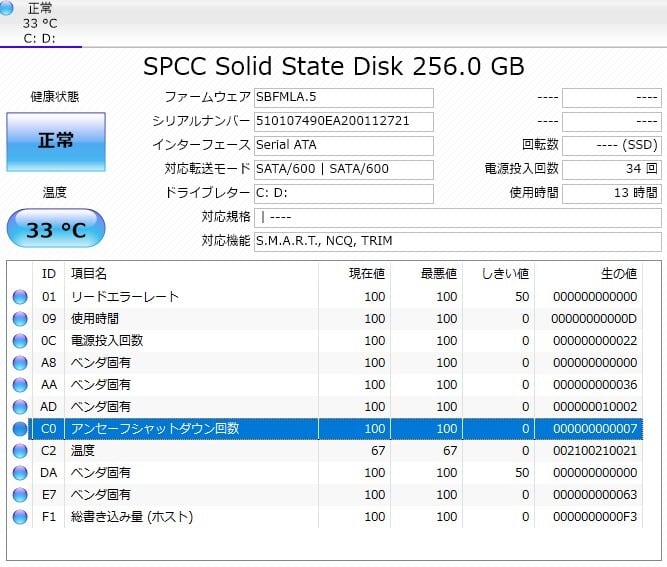Select the AD ベンダ固有 attribute row
667x567 pixels.
[330, 407]
